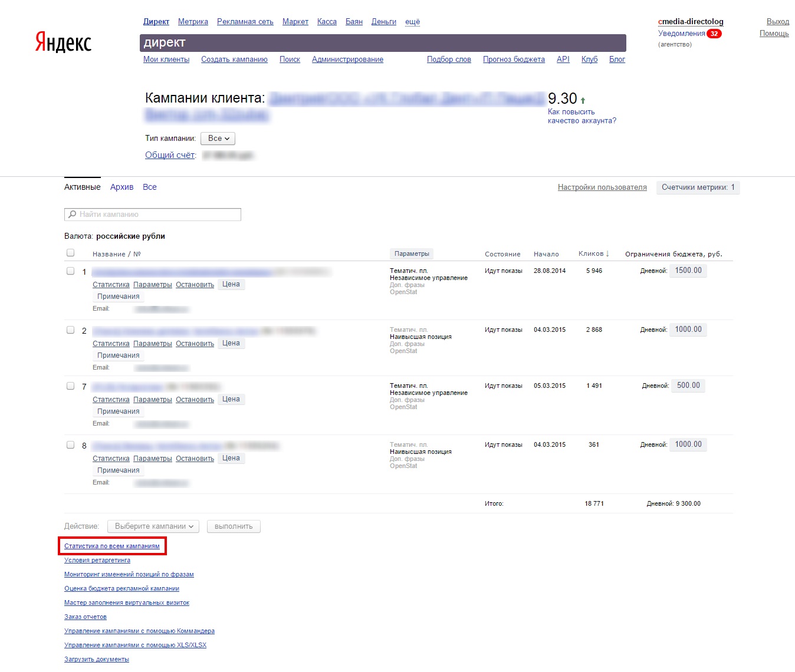Open Параметры for campaign 7
Viewport: 795px width, 672px height.
(x=153, y=400)
